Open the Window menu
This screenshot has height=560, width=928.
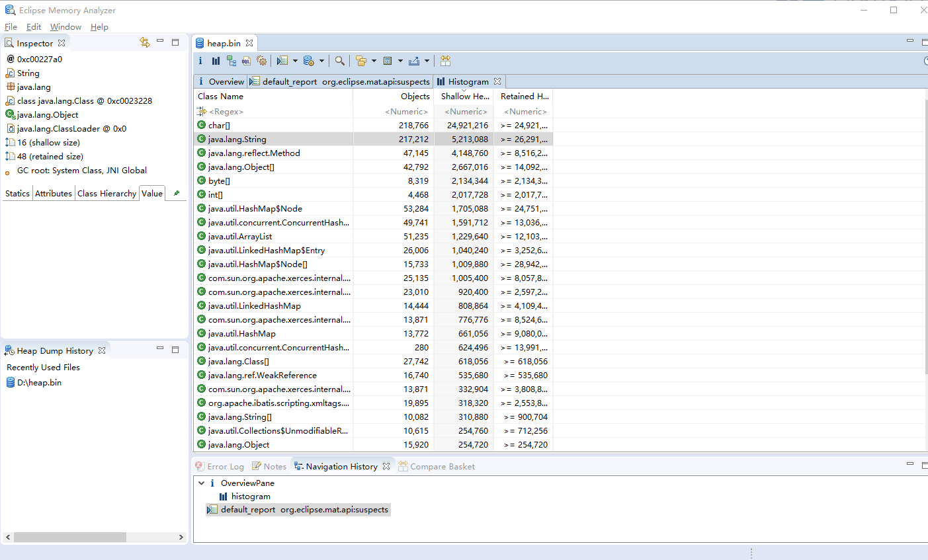pyautogui.click(x=65, y=27)
